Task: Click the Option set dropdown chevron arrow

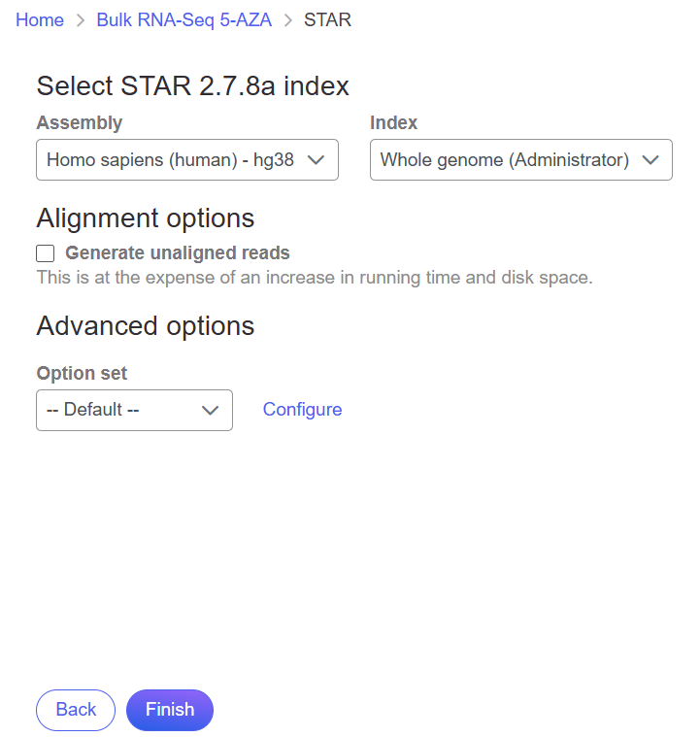Action: pyautogui.click(x=210, y=410)
